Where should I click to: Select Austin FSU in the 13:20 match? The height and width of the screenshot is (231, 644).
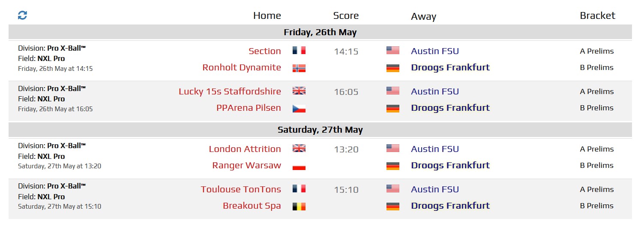pyautogui.click(x=435, y=149)
